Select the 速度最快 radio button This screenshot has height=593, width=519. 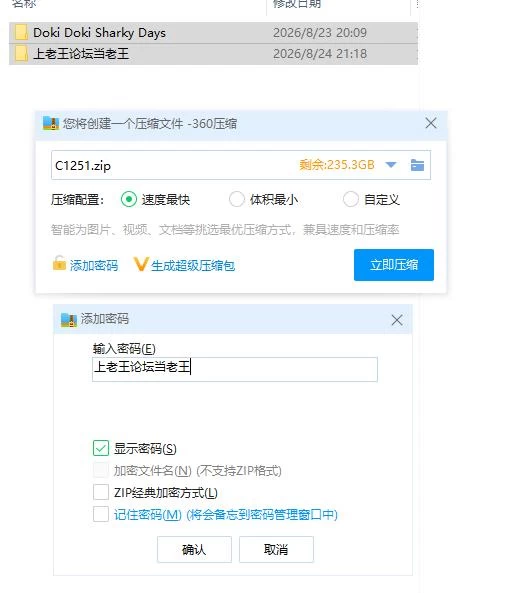tap(129, 199)
